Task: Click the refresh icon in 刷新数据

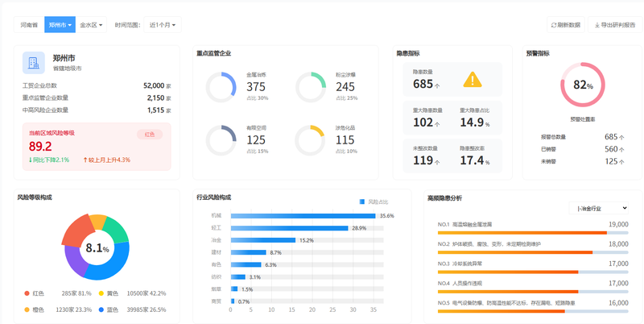Action: pos(554,25)
